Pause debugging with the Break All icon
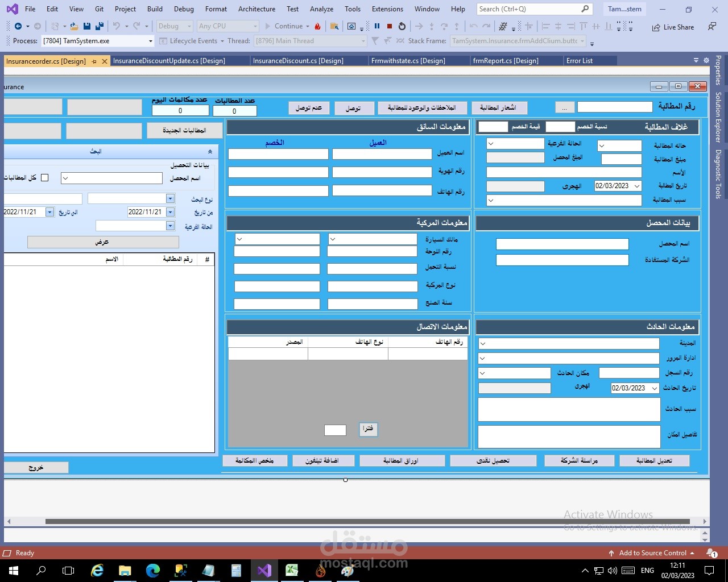The width and height of the screenshot is (728, 582). pyautogui.click(x=377, y=26)
